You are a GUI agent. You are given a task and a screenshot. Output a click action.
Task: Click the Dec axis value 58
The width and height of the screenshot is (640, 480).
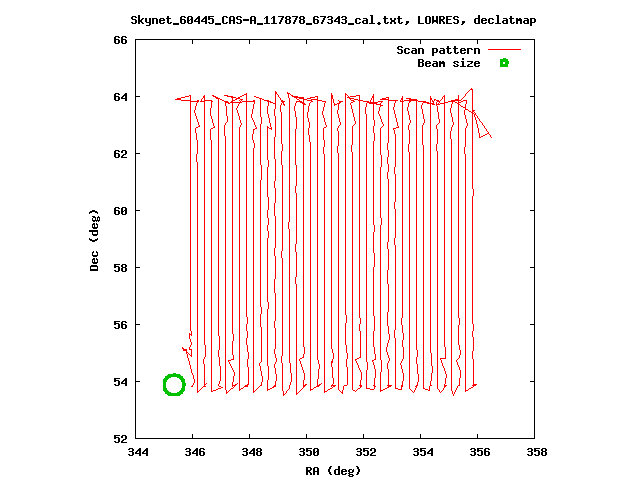[x=120, y=268]
